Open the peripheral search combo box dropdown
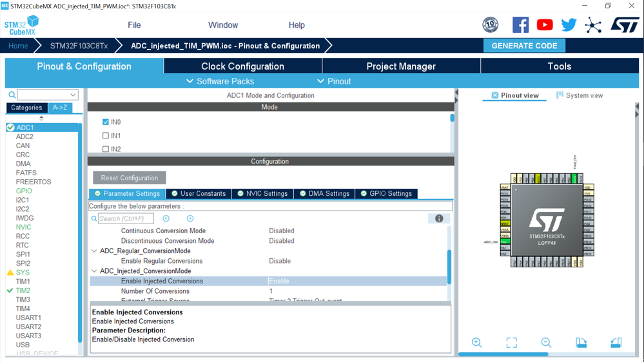This screenshot has width=644, height=362. point(73,95)
